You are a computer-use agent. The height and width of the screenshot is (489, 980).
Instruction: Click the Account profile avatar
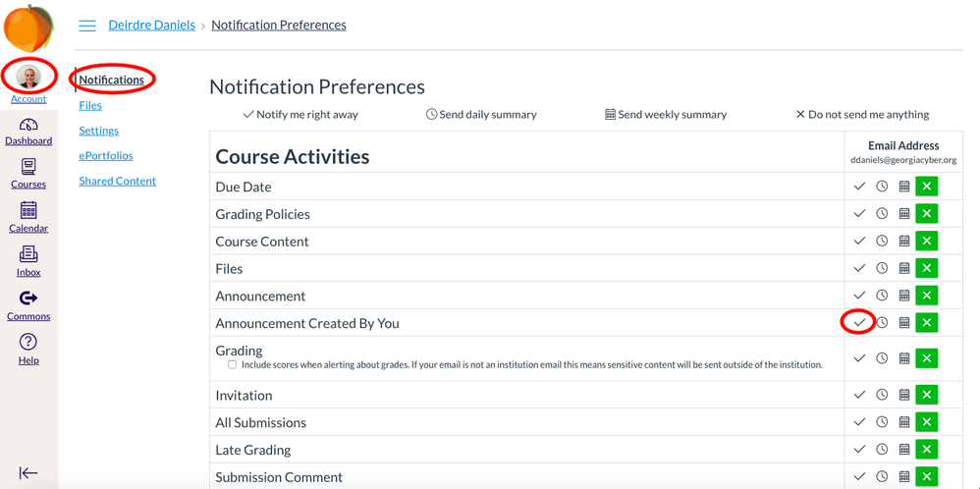[x=28, y=77]
